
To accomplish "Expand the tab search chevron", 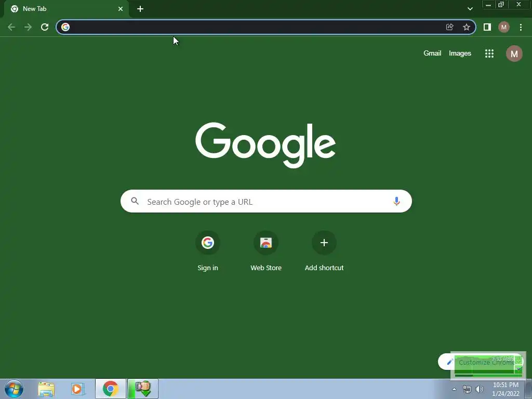I will 470,9.
